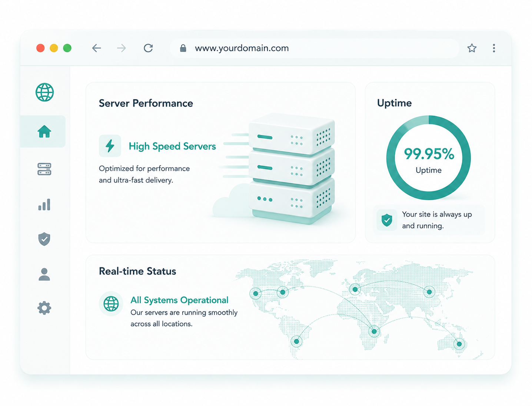Select the Europe server location node
This screenshot has width=532, height=406.
[x=355, y=289]
